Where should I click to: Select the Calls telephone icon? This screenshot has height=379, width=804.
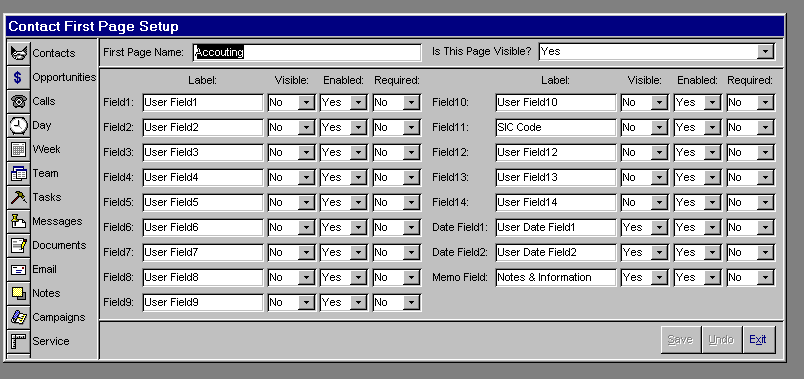point(18,102)
